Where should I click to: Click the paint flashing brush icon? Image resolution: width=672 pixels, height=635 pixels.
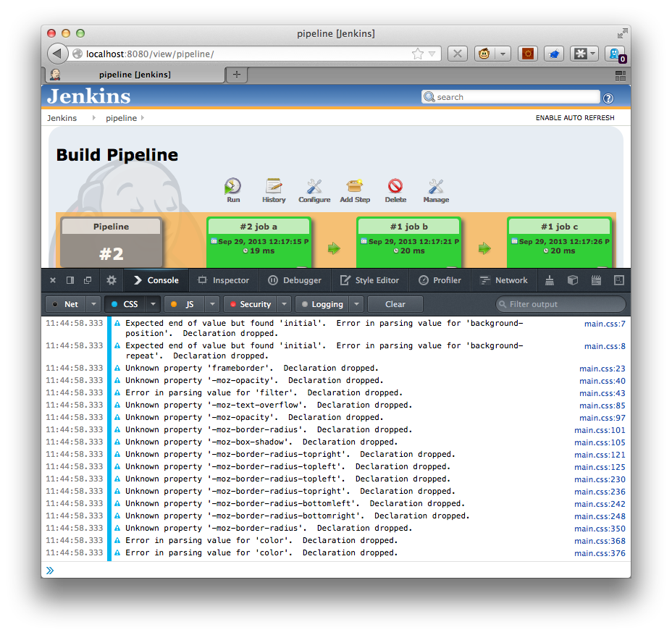[550, 280]
